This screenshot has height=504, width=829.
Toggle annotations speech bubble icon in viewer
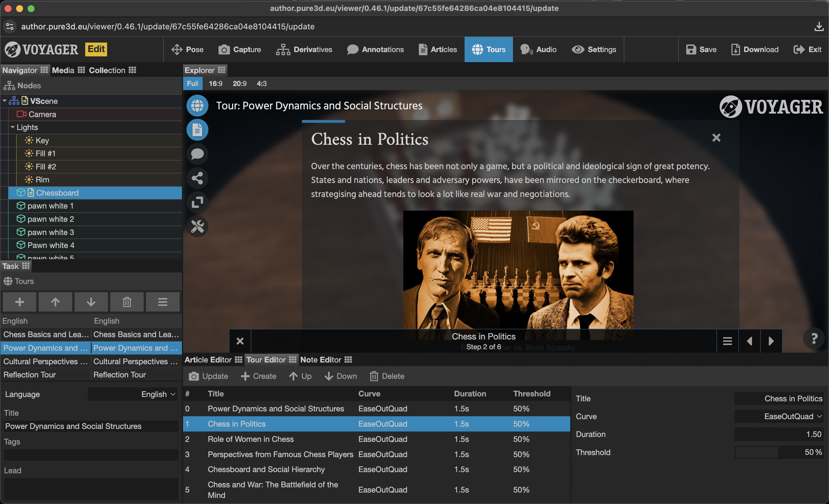pos(197,154)
